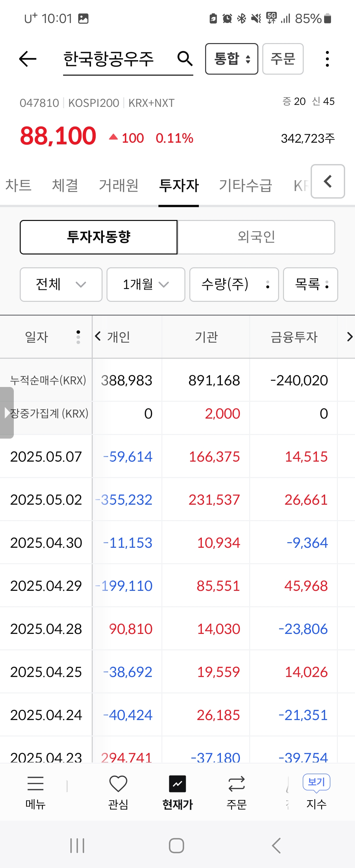Move table columns left with the arrow
Screen dimensions: 355x868
tap(98, 336)
